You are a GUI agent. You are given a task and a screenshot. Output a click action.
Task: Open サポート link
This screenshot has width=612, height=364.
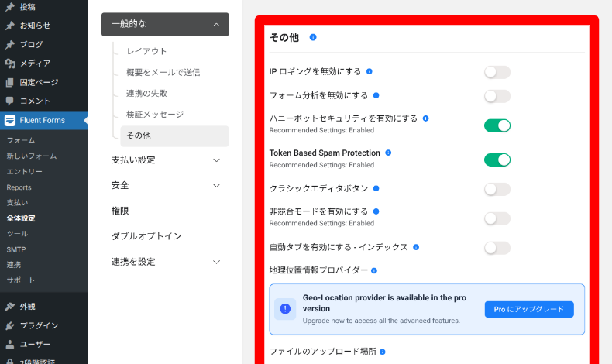coord(21,280)
